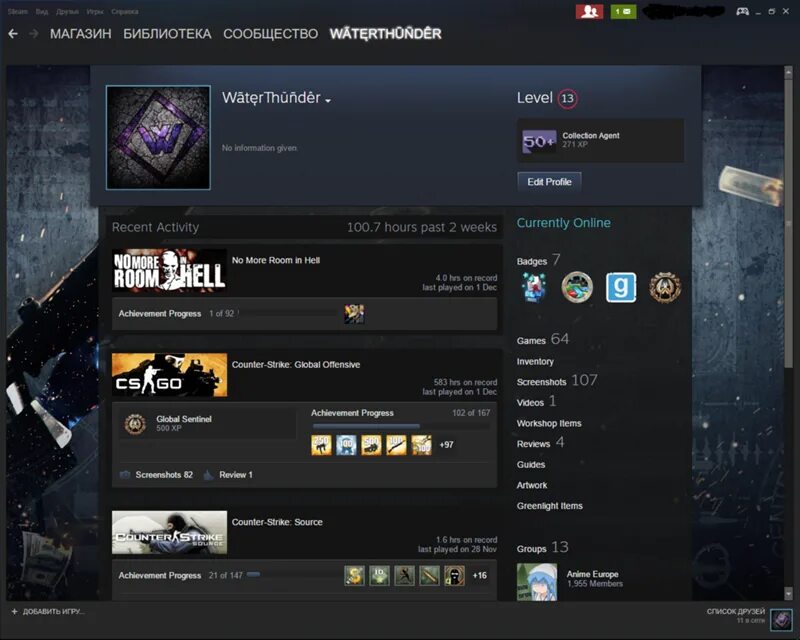
Task: Click the Collection Agent 50+ badge icon
Action: coord(539,141)
